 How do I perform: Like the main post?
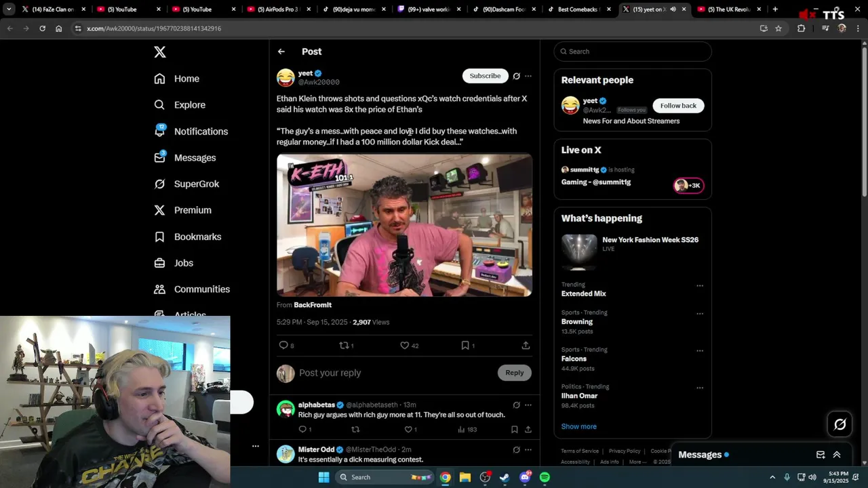pyautogui.click(x=404, y=346)
